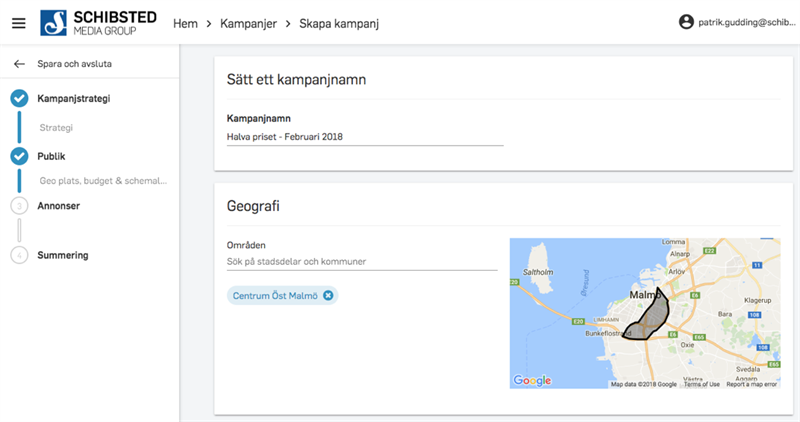The width and height of the screenshot is (800, 422).
Task: Click the step 3 Annonser circle icon
Action: [19, 206]
